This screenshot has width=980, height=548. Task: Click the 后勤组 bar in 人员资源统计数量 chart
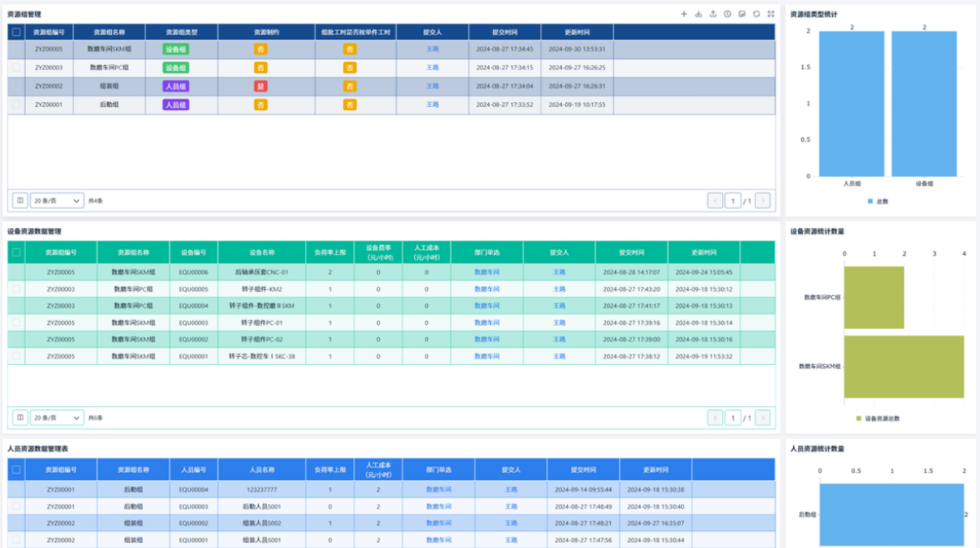[x=892, y=515]
